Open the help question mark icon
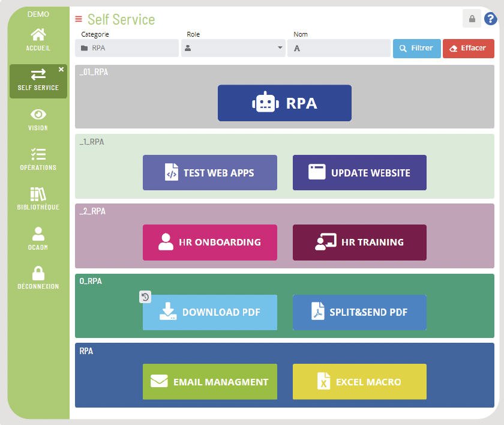This screenshot has width=504, height=425. 491,19
